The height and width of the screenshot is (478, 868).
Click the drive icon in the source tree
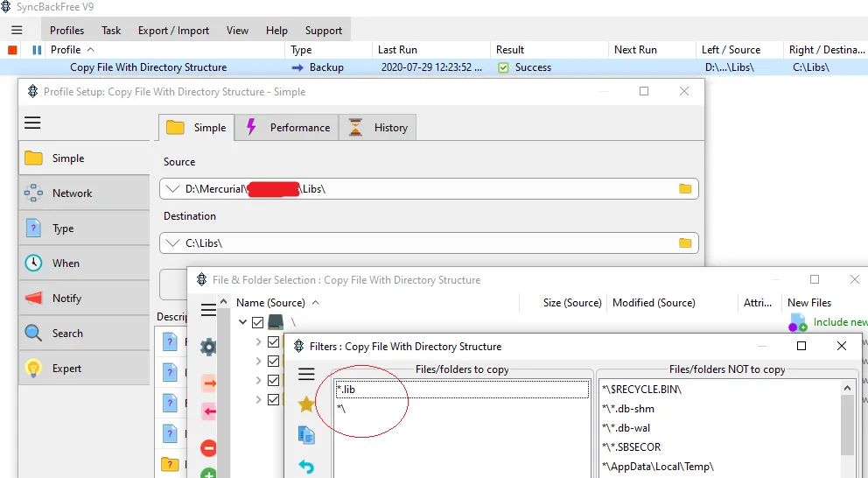(x=275, y=322)
